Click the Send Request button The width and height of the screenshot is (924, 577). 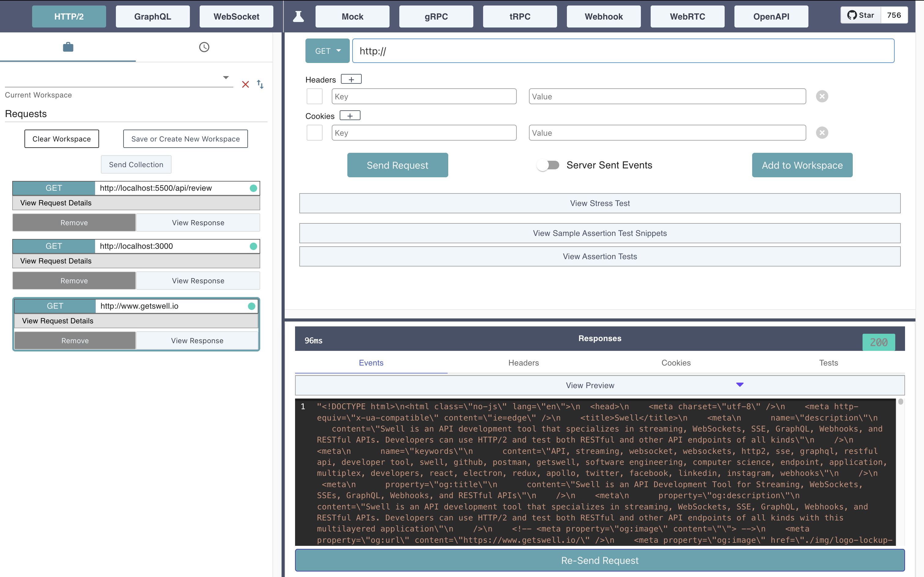click(x=397, y=165)
